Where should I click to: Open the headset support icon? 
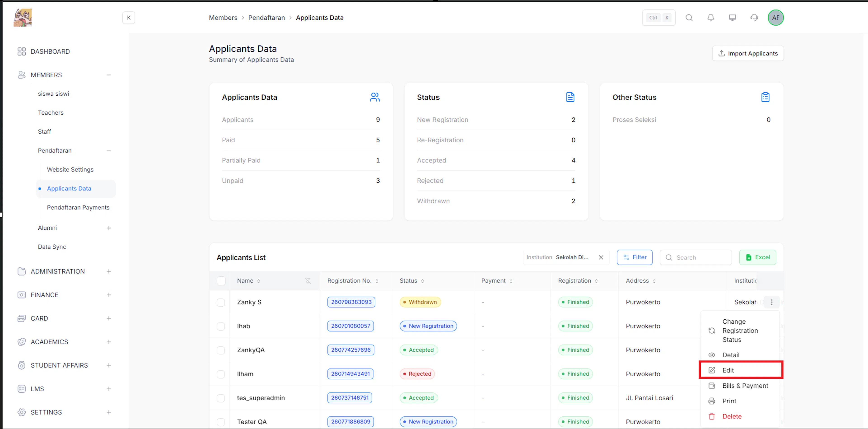point(754,18)
